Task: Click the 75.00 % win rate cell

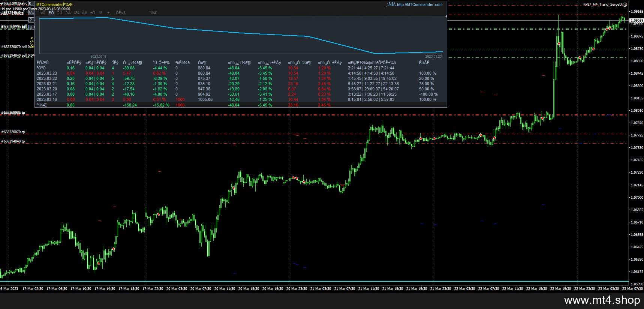Action: (427, 84)
